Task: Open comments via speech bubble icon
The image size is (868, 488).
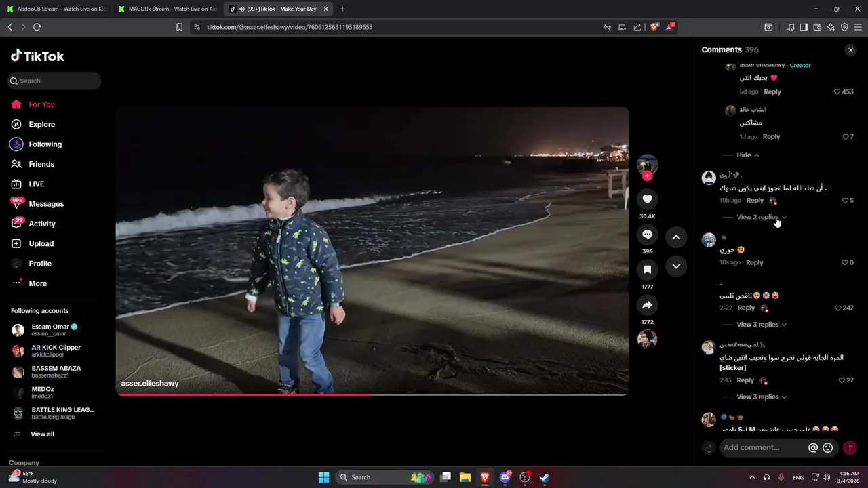Action: (x=647, y=235)
